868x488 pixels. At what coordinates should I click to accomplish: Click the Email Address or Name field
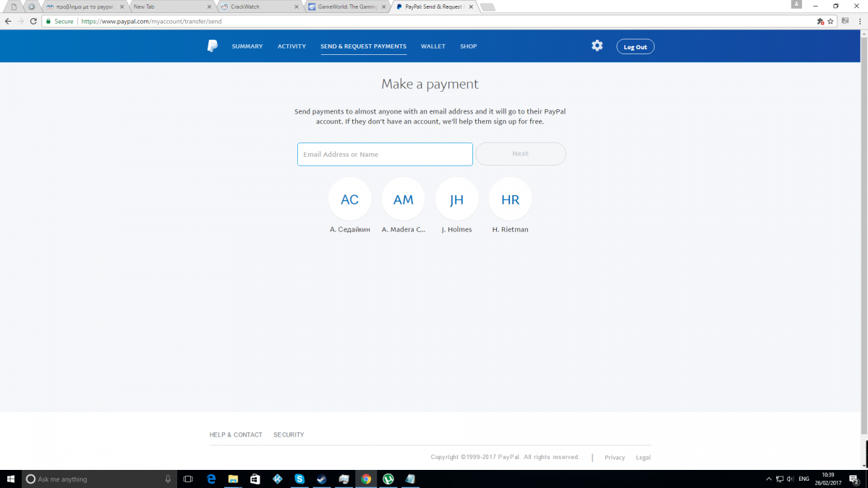tap(385, 154)
